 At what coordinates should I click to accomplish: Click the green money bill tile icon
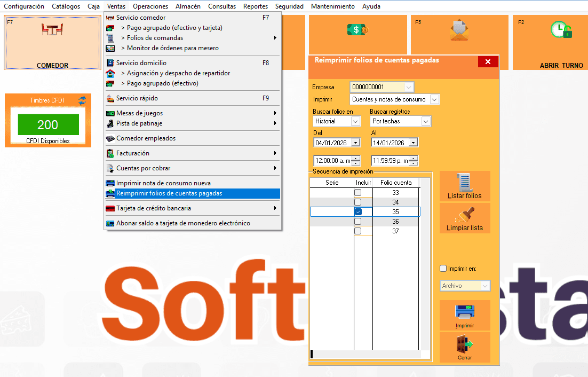(356, 30)
